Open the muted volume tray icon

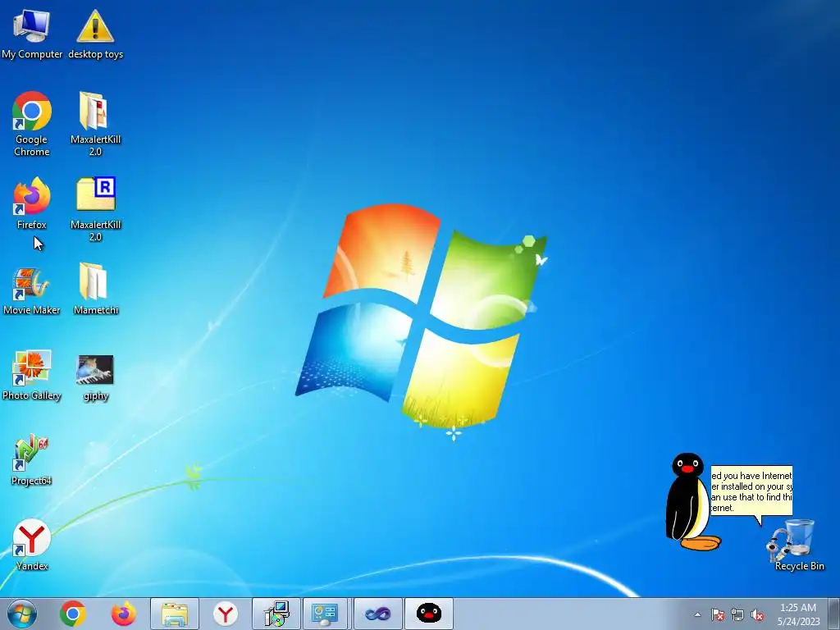point(757,615)
